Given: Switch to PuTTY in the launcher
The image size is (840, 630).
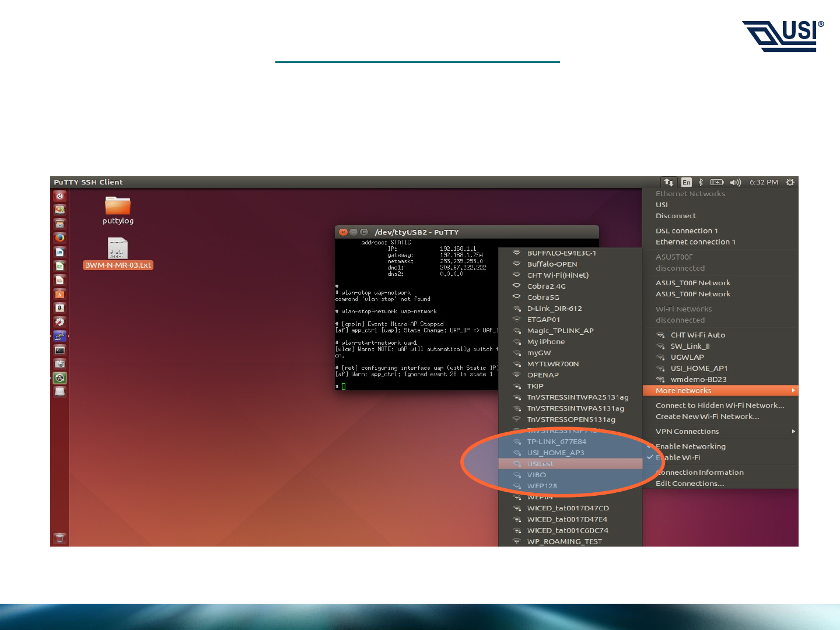Looking at the screenshot, I should tap(60, 336).
